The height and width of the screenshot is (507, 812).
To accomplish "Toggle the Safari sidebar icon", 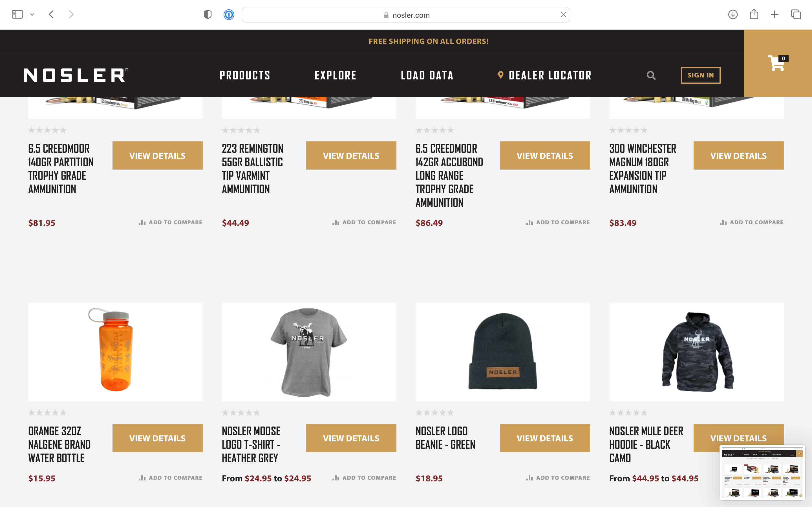I will (17, 14).
